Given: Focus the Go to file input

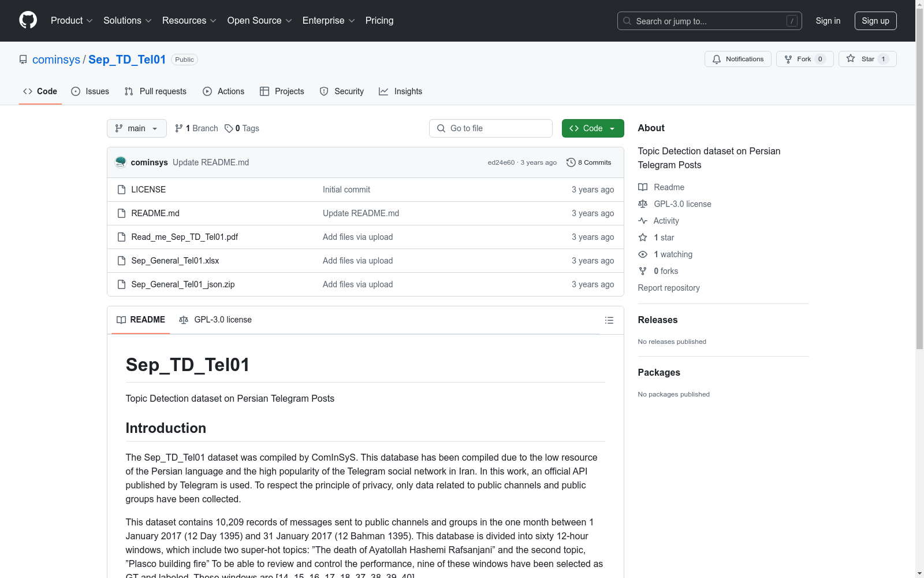Looking at the screenshot, I should click(x=491, y=128).
